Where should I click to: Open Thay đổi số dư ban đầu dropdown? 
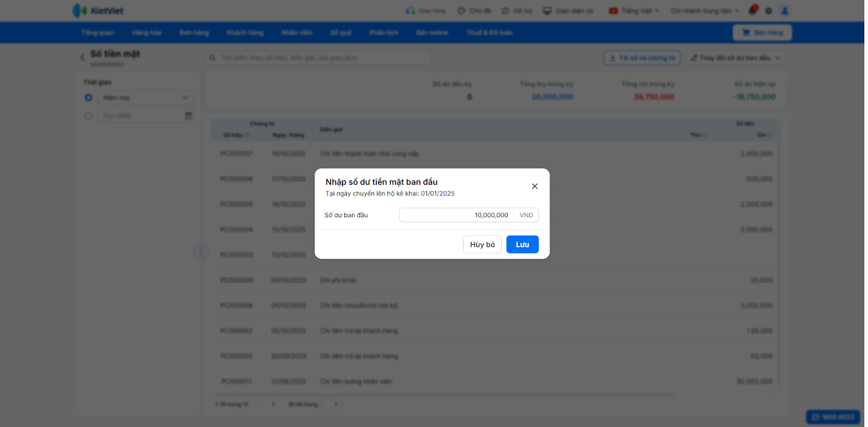[x=735, y=58]
